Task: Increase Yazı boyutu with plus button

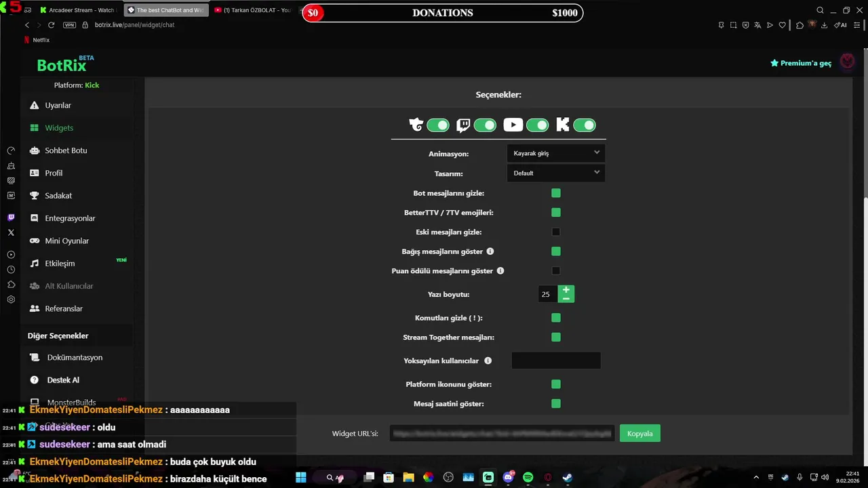Action: (566, 290)
